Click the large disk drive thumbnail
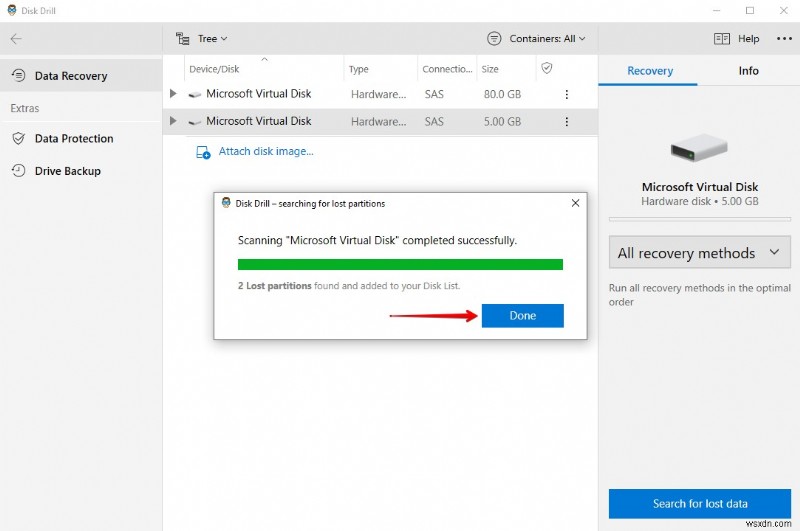800x531 pixels. (x=699, y=151)
